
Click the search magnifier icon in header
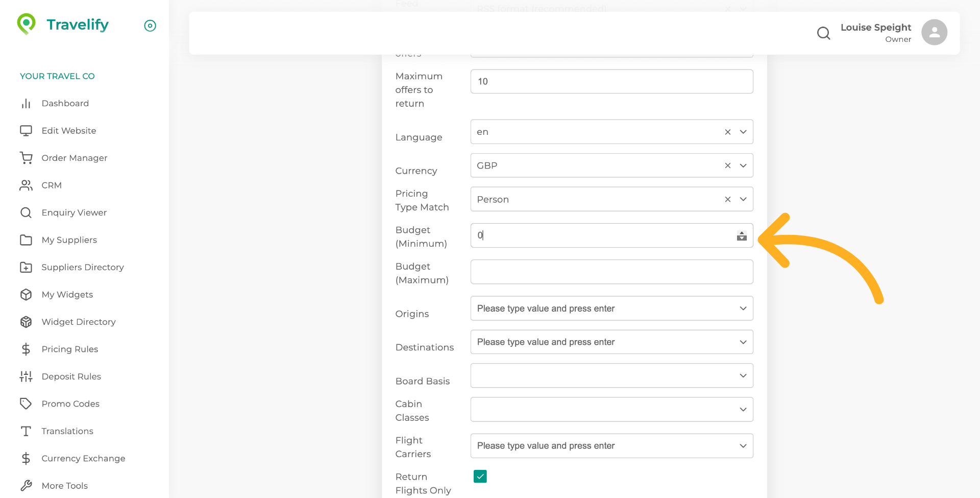[x=823, y=33]
